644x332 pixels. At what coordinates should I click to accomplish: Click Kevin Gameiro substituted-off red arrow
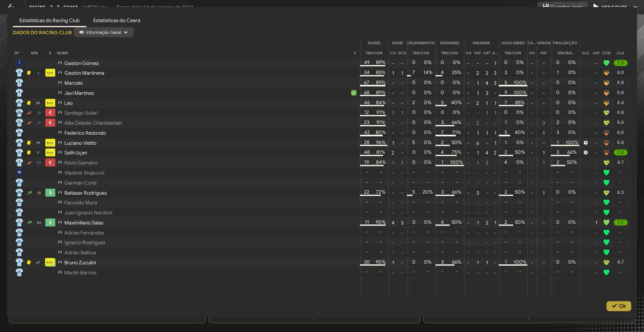(x=50, y=162)
